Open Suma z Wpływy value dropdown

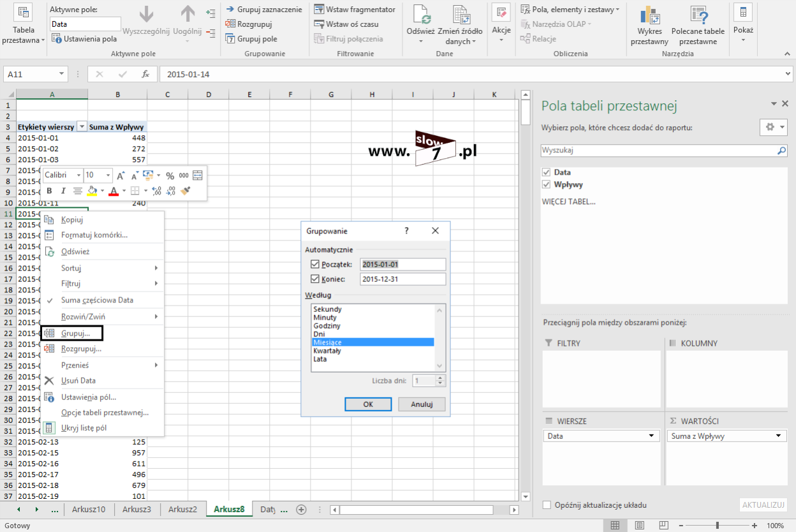point(779,436)
